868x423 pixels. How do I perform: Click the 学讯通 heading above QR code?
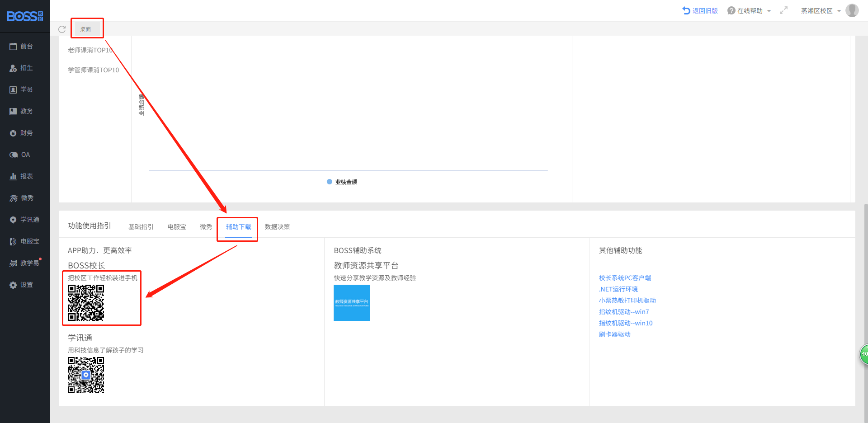(x=80, y=338)
